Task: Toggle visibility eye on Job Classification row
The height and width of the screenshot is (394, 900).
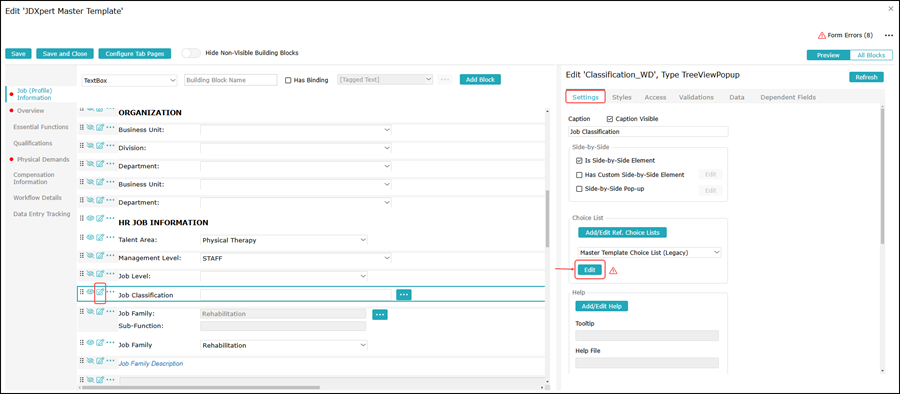Action: [90, 292]
